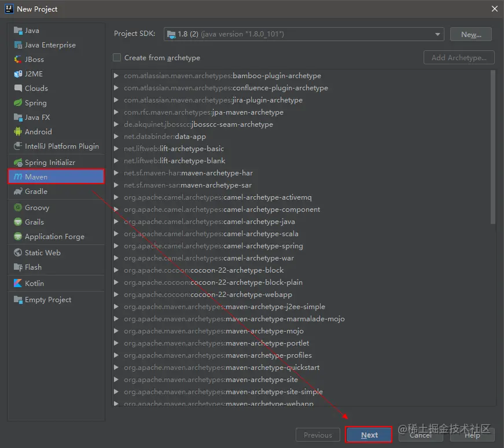Select the Static Web globe icon
The image size is (504, 448).
pyautogui.click(x=18, y=253)
